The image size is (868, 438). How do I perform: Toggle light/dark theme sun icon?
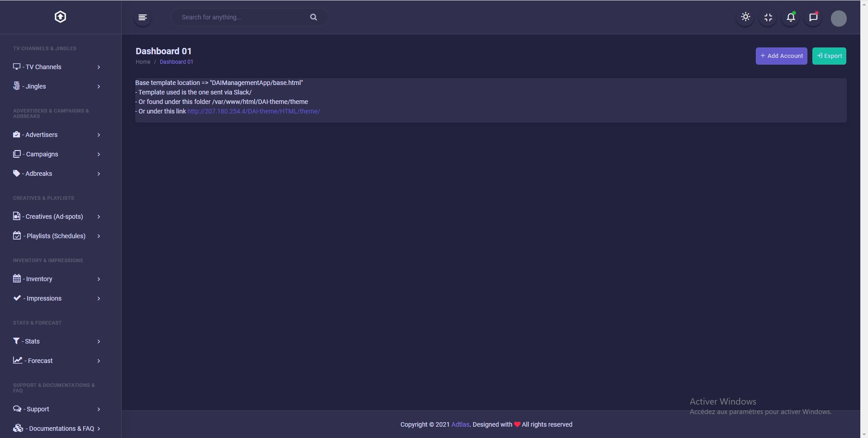pyautogui.click(x=745, y=17)
